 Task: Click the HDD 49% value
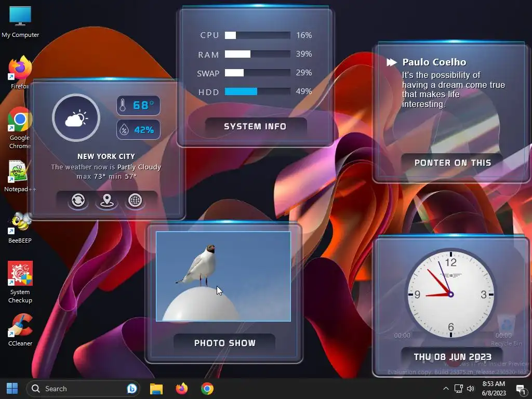click(304, 91)
